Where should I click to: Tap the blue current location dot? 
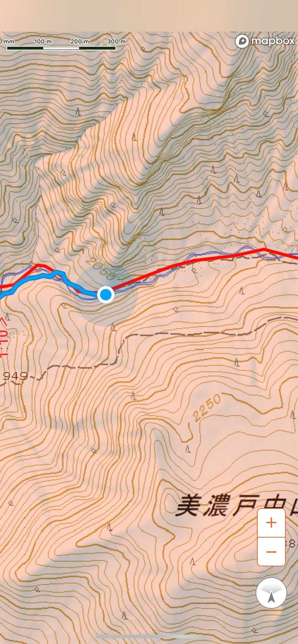(x=106, y=295)
